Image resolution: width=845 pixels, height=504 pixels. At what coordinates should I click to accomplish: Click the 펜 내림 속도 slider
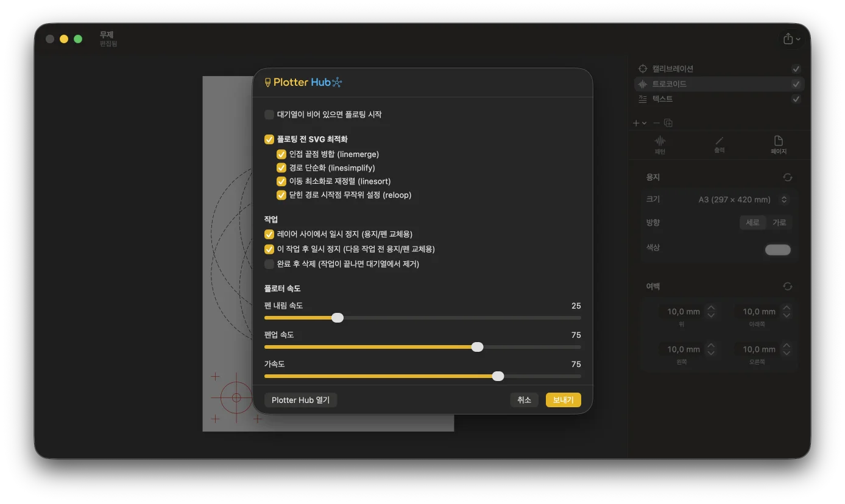point(423,318)
